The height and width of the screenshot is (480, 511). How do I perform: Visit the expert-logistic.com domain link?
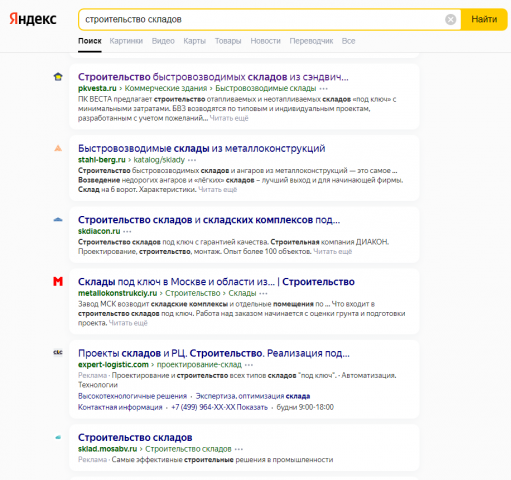113,364
